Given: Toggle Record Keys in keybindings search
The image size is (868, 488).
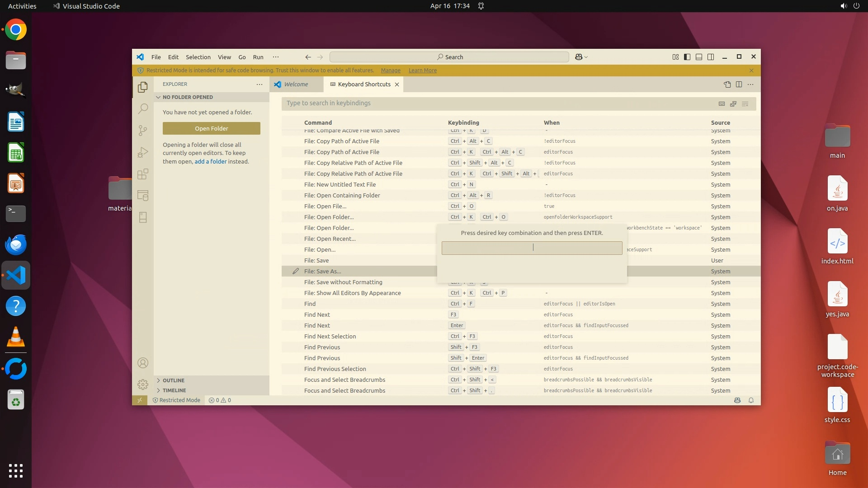Looking at the screenshot, I should [722, 103].
